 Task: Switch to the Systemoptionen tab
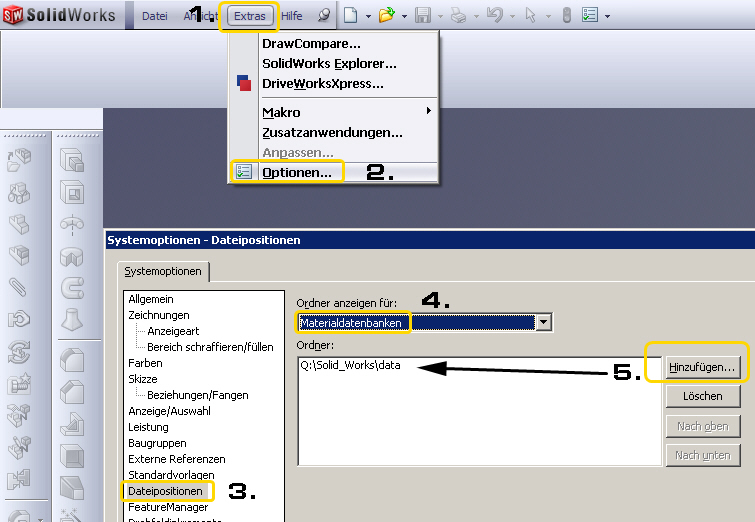(x=163, y=271)
